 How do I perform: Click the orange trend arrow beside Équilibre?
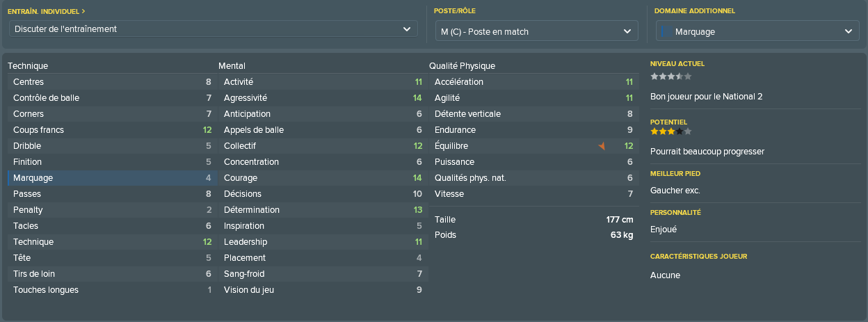pyautogui.click(x=602, y=146)
